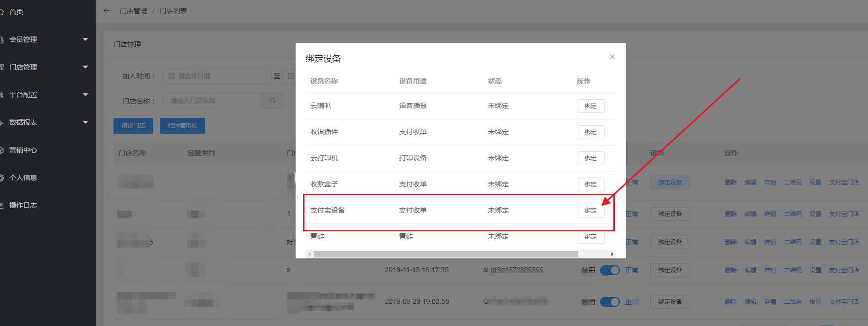Viewport: 868px width, 326px height.
Task: Open 操作日志 in the sidebar
Action: click(23, 205)
